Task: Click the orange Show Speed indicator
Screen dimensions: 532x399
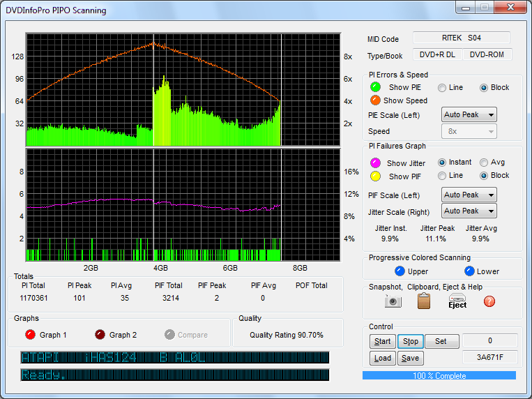Action: click(x=375, y=100)
